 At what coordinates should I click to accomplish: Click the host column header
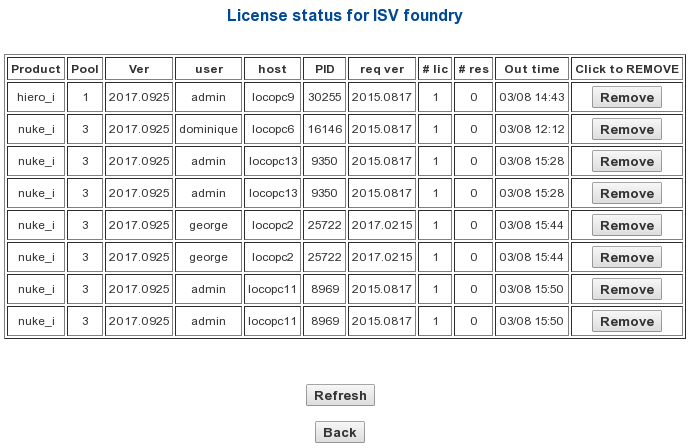pyautogui.click(x=272, y=69)
